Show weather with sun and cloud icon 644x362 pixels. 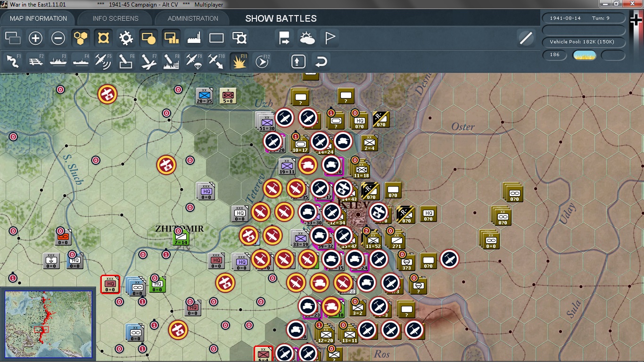[307, 38]
